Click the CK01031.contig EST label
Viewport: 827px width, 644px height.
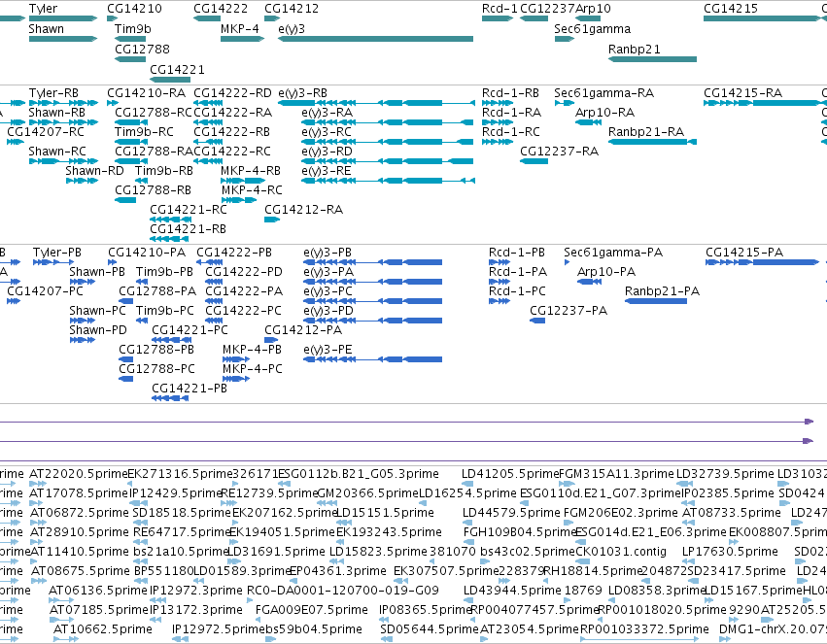tap(620, 552)
